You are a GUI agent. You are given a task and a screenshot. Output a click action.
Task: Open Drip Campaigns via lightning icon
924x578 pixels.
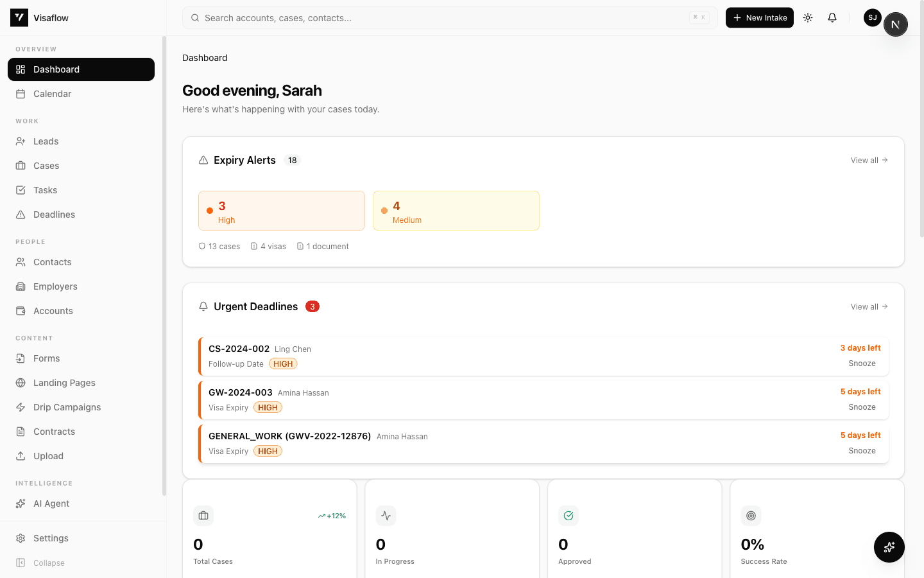(x=21, y=407)
